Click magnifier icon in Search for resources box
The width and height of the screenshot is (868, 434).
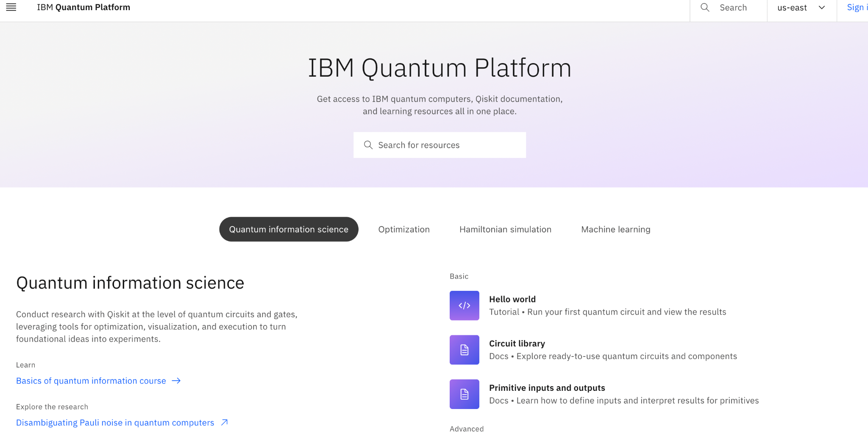point(368,145)
